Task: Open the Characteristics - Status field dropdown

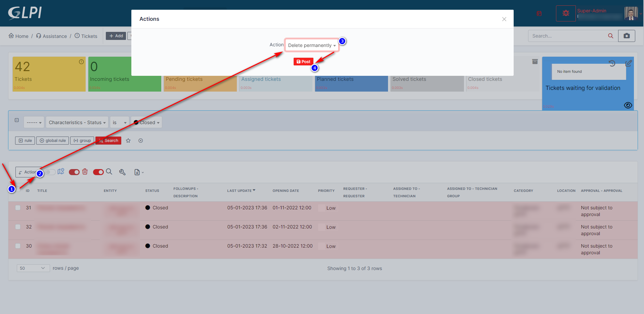Action: [x=77, y=122]
